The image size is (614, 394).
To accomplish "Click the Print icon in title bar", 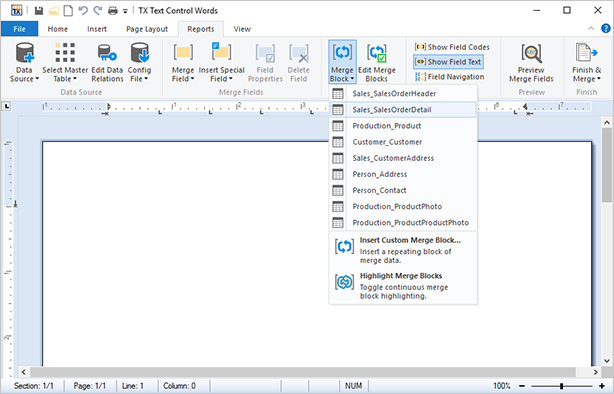I will pyautogui.click(x=113, y=11).
